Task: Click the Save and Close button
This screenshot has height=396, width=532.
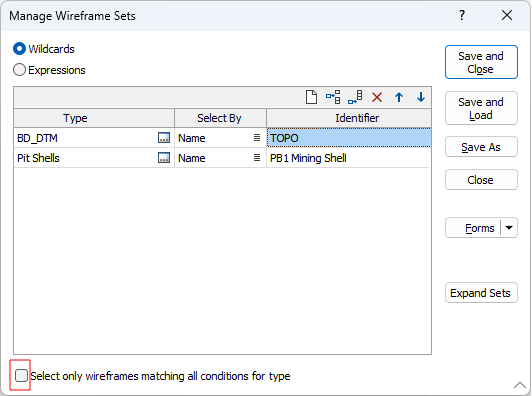Action: (x=481, y=62)
